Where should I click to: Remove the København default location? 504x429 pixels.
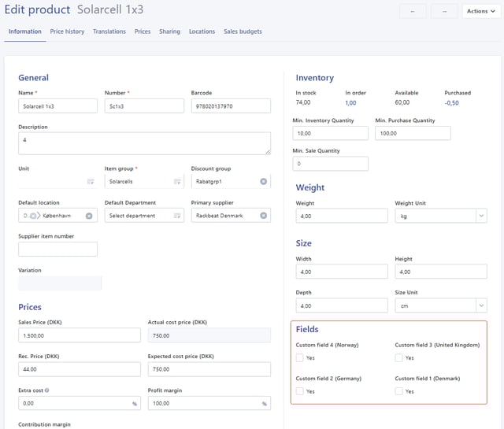coord(89,216)
